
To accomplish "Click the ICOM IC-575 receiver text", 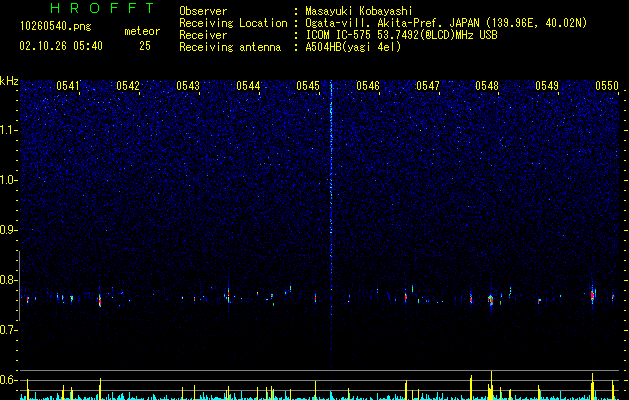I will click(401, 35).
